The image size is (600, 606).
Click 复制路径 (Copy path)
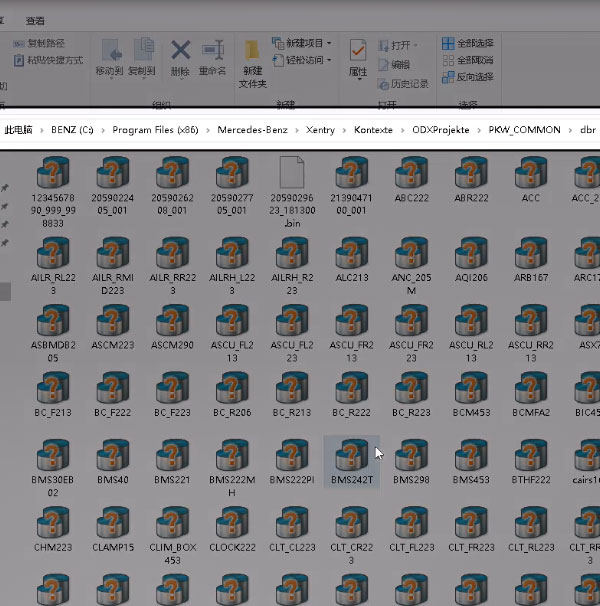click(39, 43)
